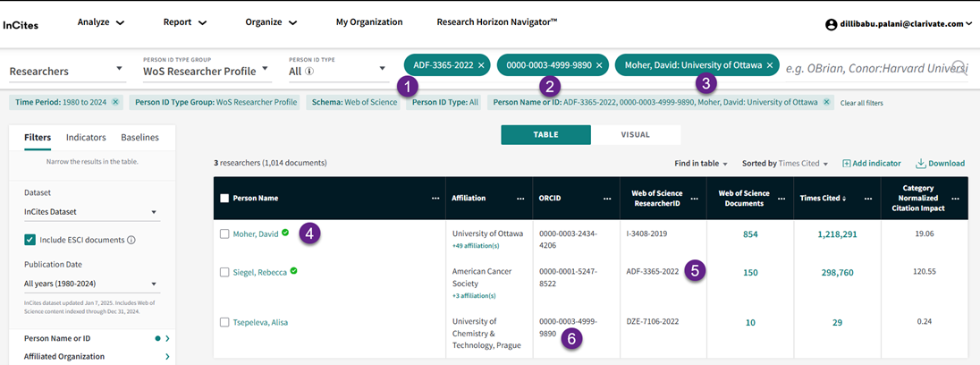Click Clear all filters link

pyautogui.click(x=861, y=103)
